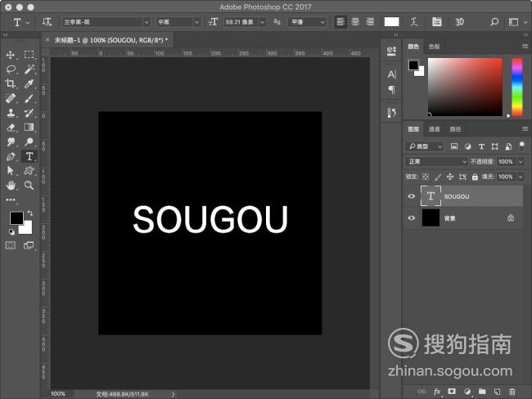This screenshot has height=399, width=532.
Task: Select the Hand tool
Action: pos(11,185)
